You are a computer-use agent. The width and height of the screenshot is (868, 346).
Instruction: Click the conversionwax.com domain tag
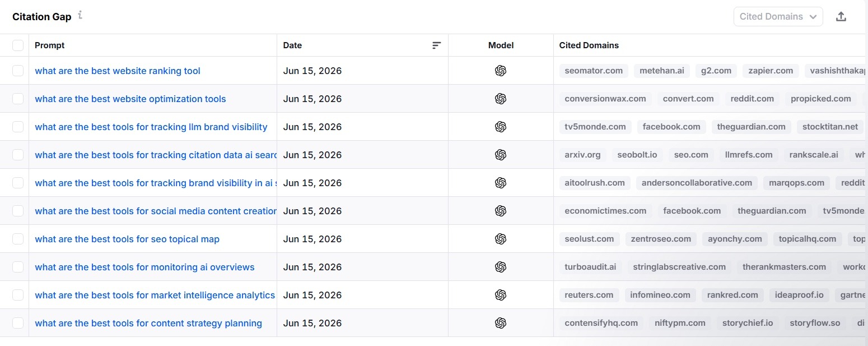coord(605,99)
